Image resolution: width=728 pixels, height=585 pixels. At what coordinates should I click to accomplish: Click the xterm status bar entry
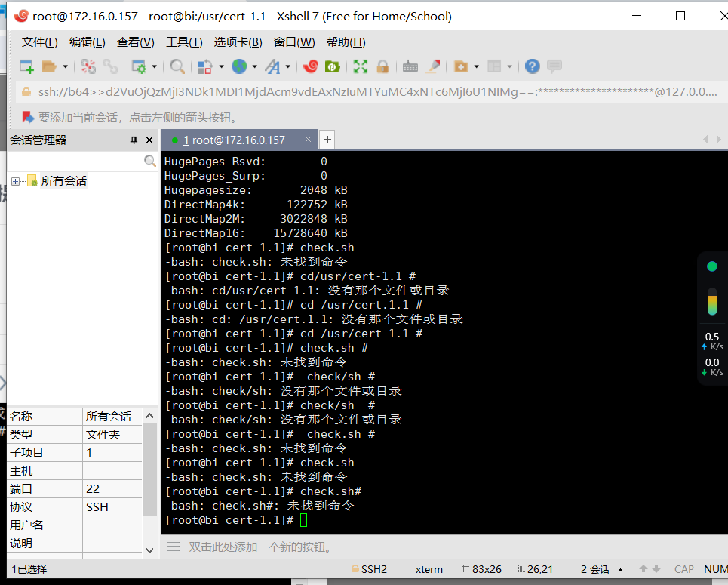click(429, 569)
